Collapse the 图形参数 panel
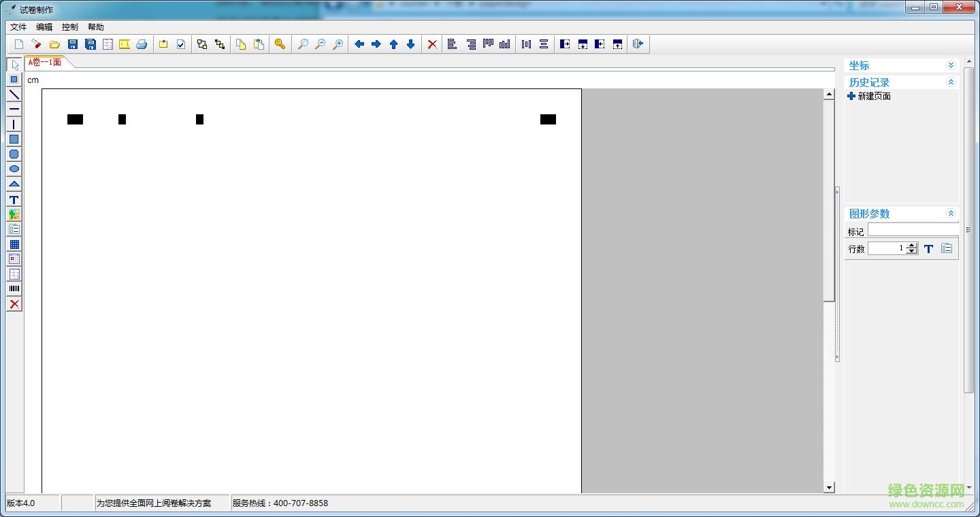The height and width of the screenshot is (517, 980). pos(951,214)
